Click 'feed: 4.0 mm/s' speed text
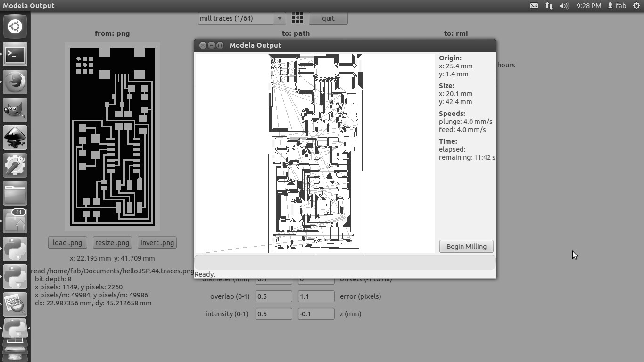This screenshot has height=362, width=644. pyautogui.click(x=462, y=130)
